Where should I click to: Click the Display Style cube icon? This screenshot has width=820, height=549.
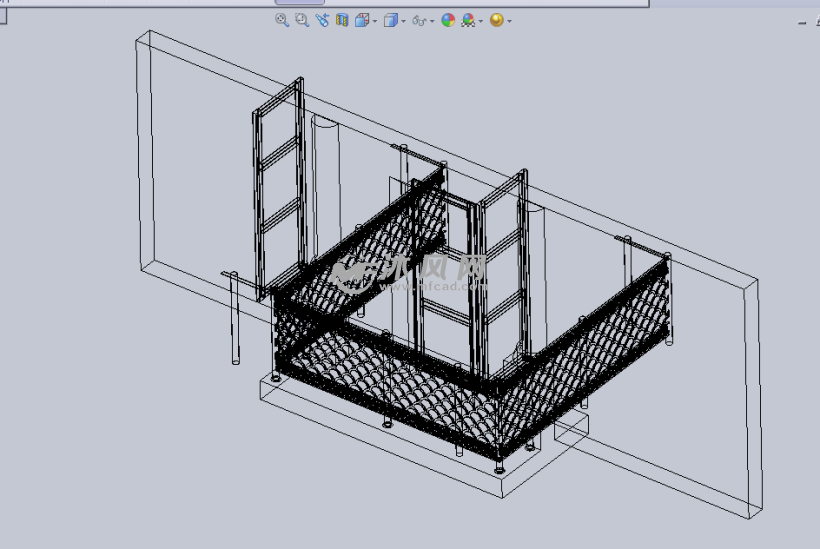coord(391,20)
